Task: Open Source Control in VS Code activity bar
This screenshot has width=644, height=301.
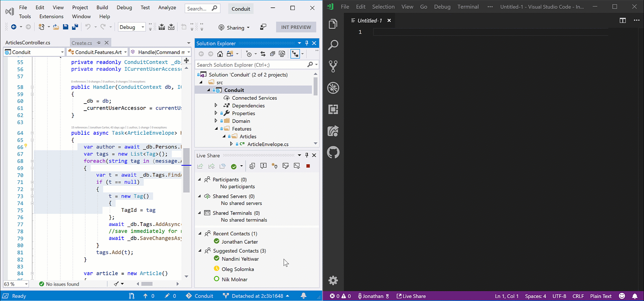Action: pos(333,66)
